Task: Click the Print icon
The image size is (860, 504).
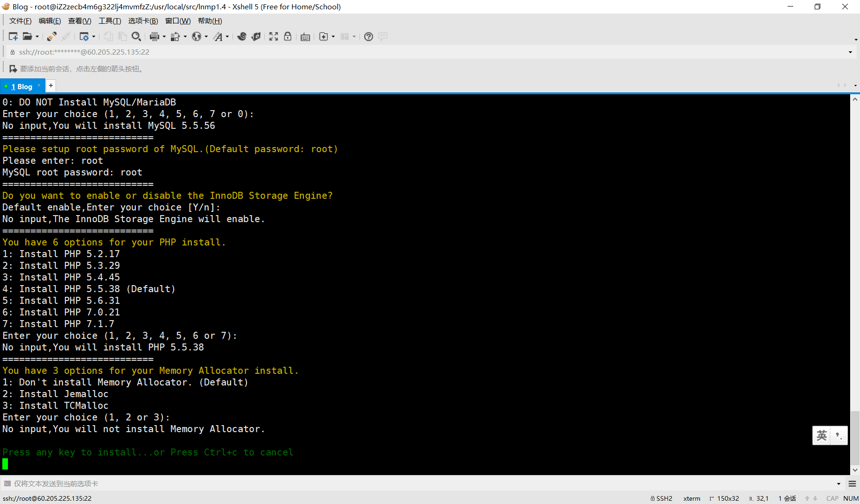Action: click(154, 36)
